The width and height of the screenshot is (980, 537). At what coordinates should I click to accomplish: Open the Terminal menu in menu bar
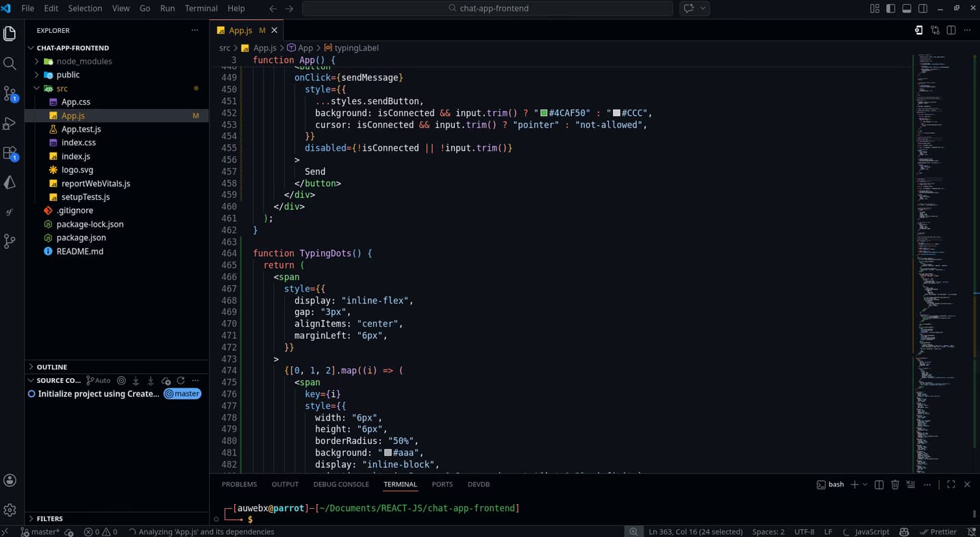[x=201, y=8]
